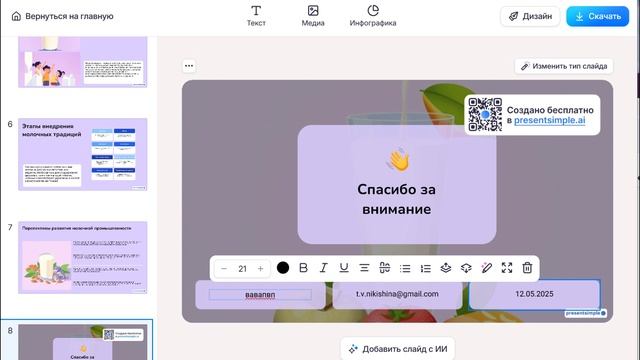Click the вавапвп text field
Viewport: 640px width, 360px height.
click(x=260, y=295)
